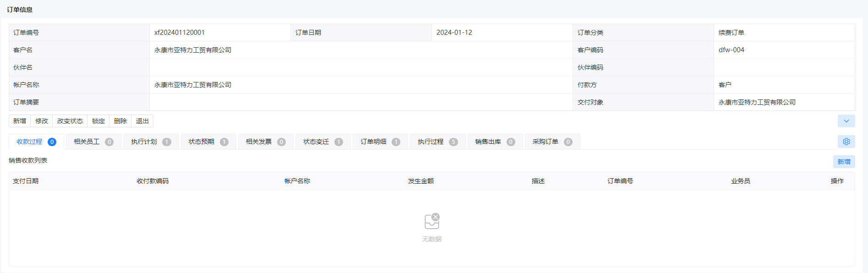Click the 修改 button

click(x=42, y=121)
